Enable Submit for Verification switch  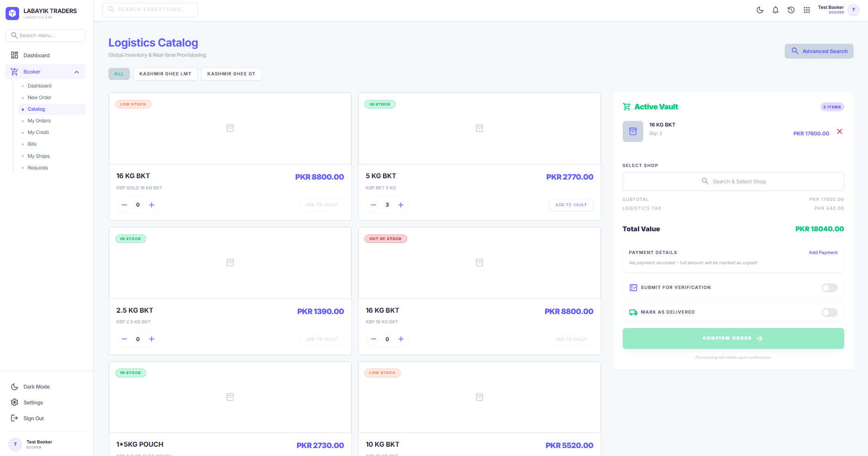tap(829, 288)
